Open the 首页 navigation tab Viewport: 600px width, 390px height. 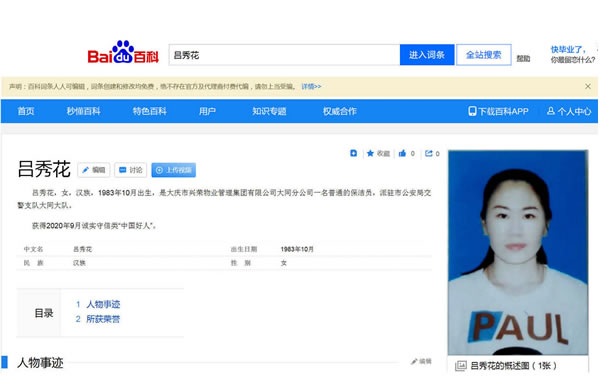pyautogui.click(x=26, y=111)
